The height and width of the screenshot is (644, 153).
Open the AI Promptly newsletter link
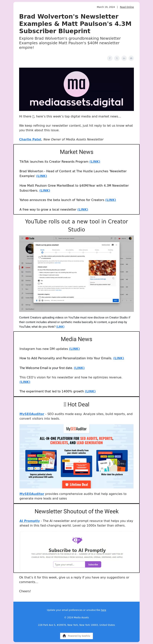[29, 521]
